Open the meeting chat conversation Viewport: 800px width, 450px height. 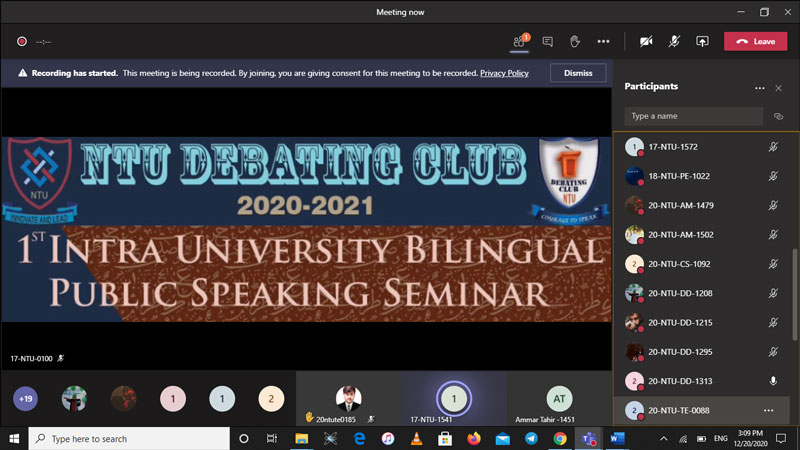point(547,41)
